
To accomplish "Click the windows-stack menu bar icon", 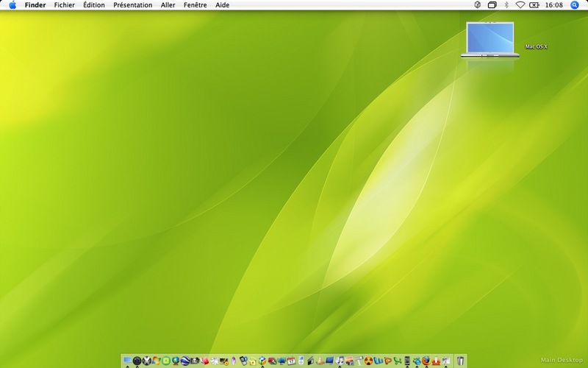I will point(492,5).
